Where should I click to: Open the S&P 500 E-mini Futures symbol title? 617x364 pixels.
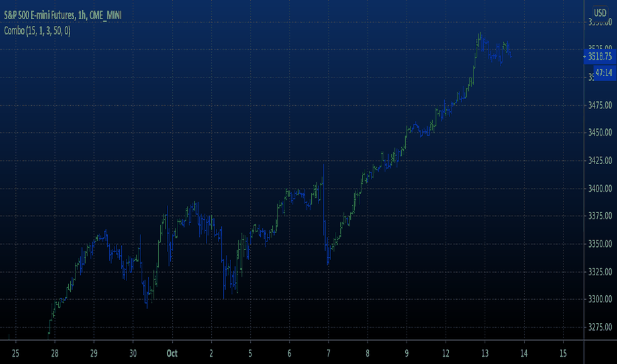coord(63,15)
